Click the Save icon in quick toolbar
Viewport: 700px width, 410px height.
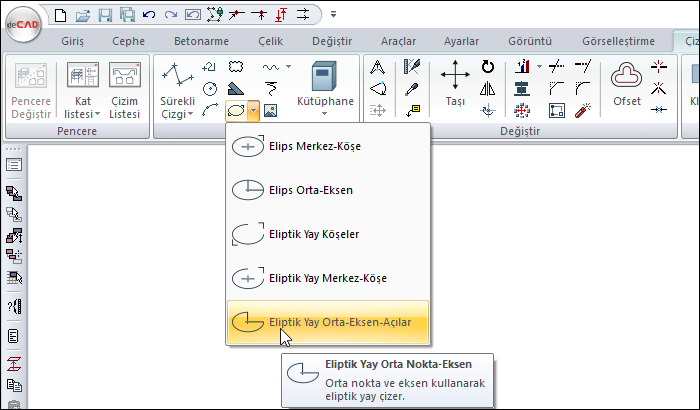click(x=105, y=14)
